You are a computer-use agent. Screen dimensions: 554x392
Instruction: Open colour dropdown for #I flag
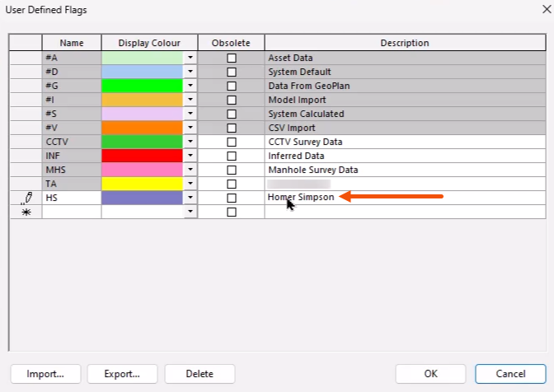[x=190, y=100]
